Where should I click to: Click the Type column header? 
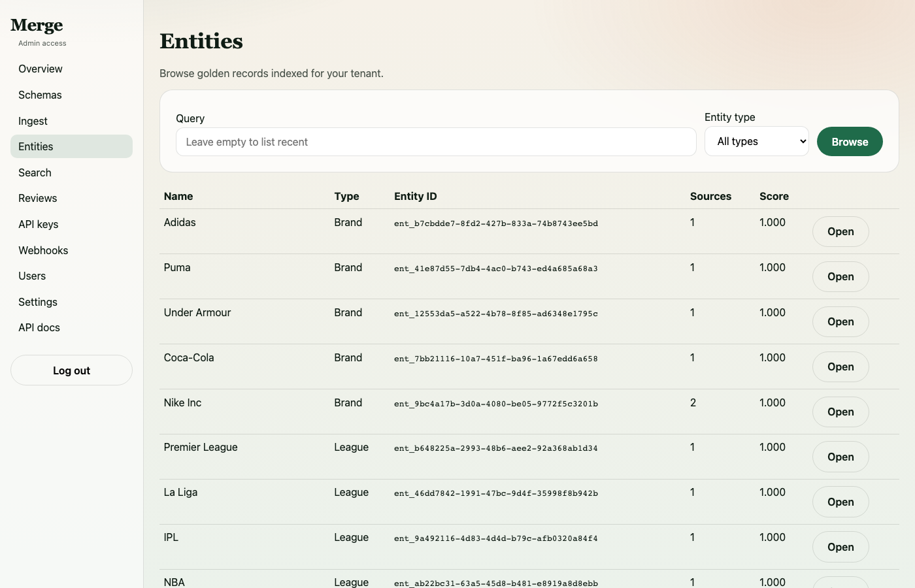coord(346,196)
